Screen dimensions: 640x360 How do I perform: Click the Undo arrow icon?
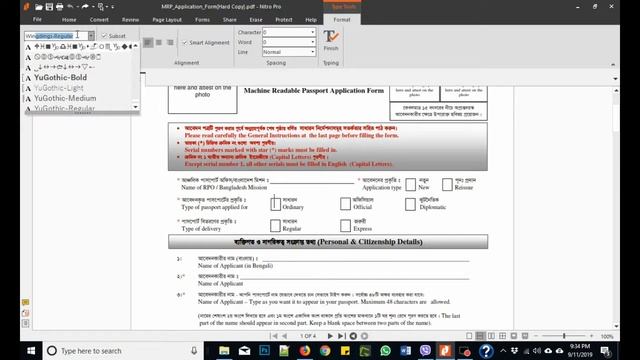tap(70, 7)
